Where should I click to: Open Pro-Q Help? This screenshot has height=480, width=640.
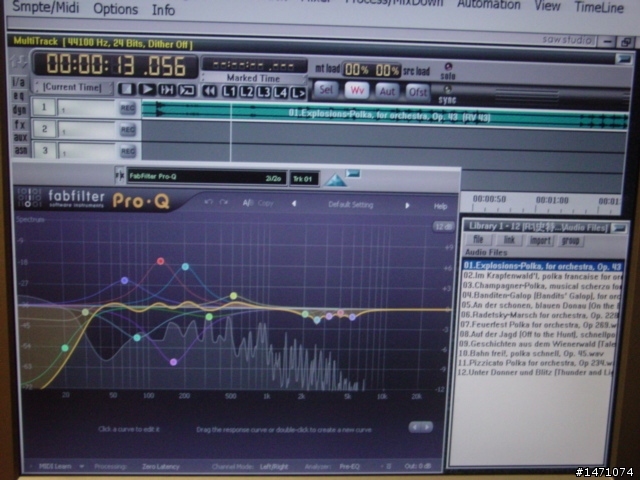click(440, 207)
